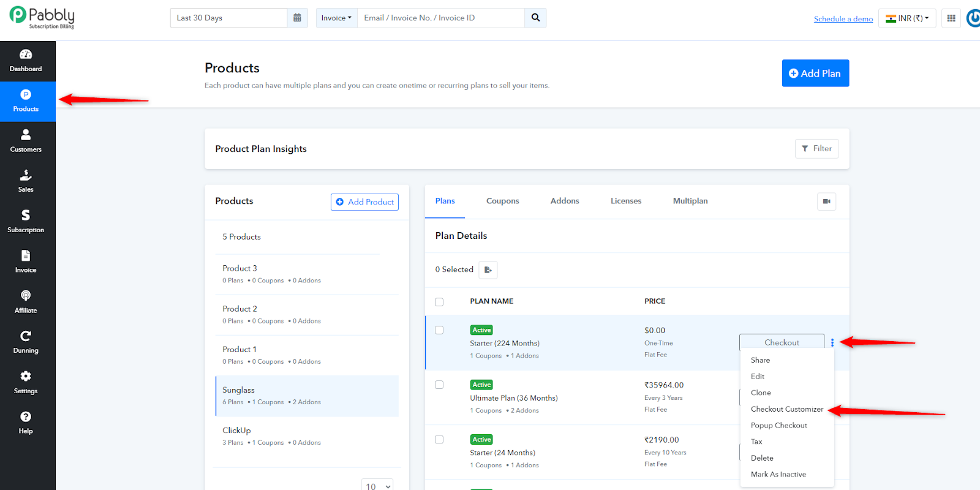Switch to the Addons tab
The width and height of the screenshot is (980, 490).
pos(565,201)
